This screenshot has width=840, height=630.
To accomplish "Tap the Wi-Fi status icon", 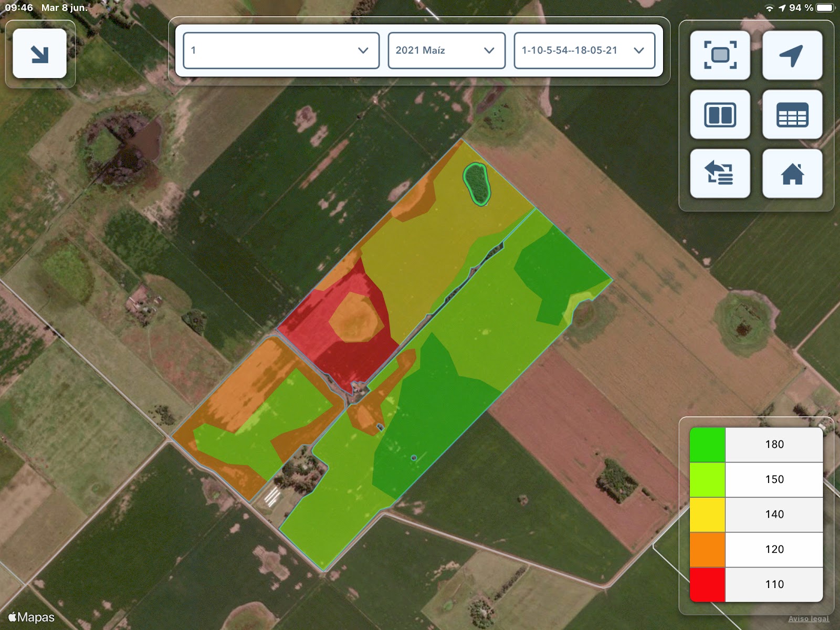I will pyautogui.click(x=770, y=8).
